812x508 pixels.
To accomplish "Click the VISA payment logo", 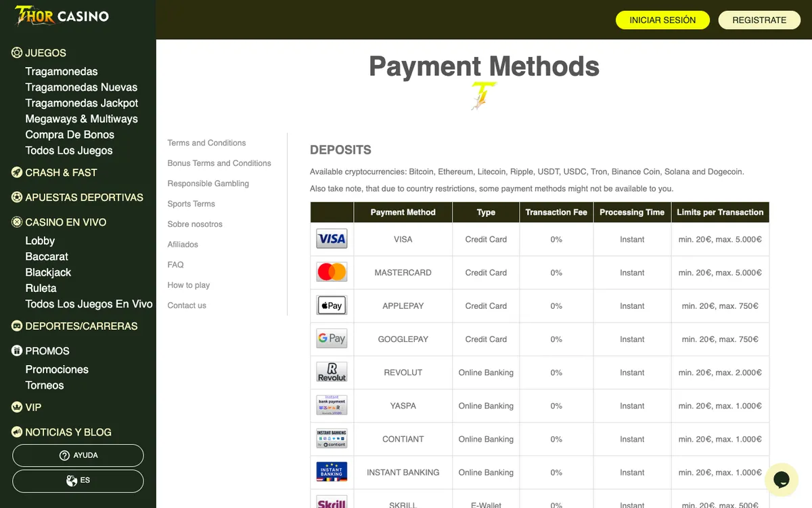I will (332, 239).
